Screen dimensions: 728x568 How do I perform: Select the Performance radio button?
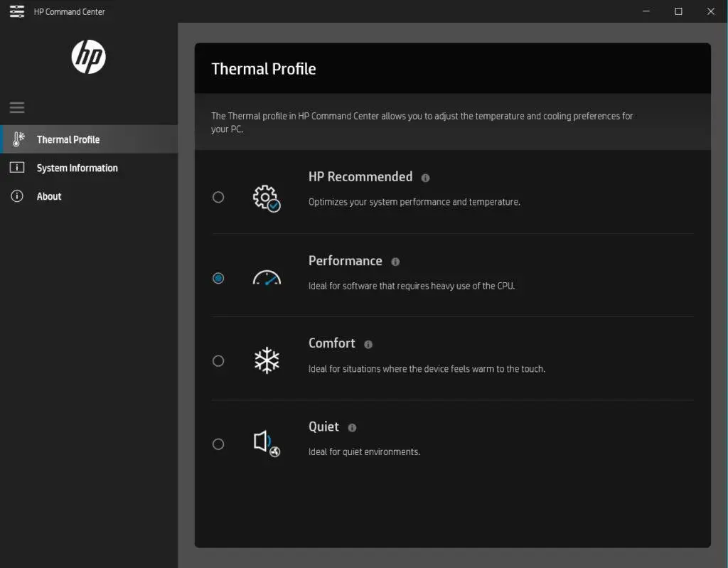218,278
